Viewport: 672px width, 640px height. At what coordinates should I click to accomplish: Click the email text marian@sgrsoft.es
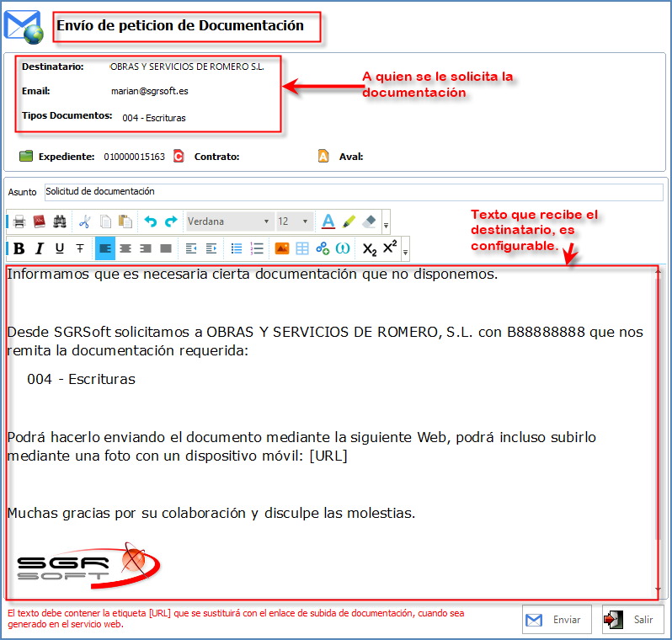[150, 91]
